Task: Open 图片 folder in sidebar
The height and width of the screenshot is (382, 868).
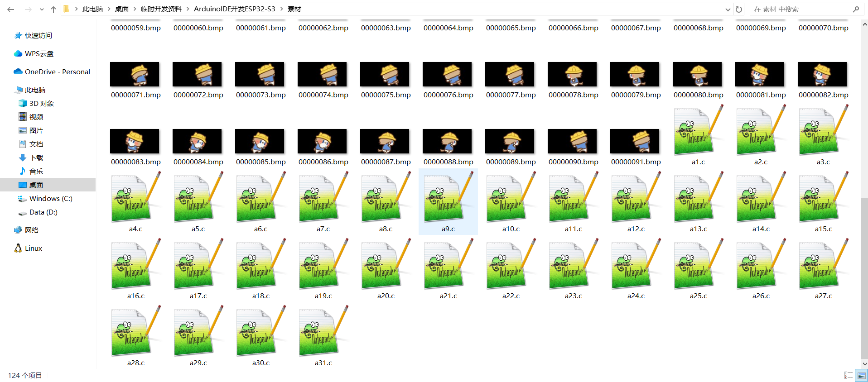Action: point(36,130)
